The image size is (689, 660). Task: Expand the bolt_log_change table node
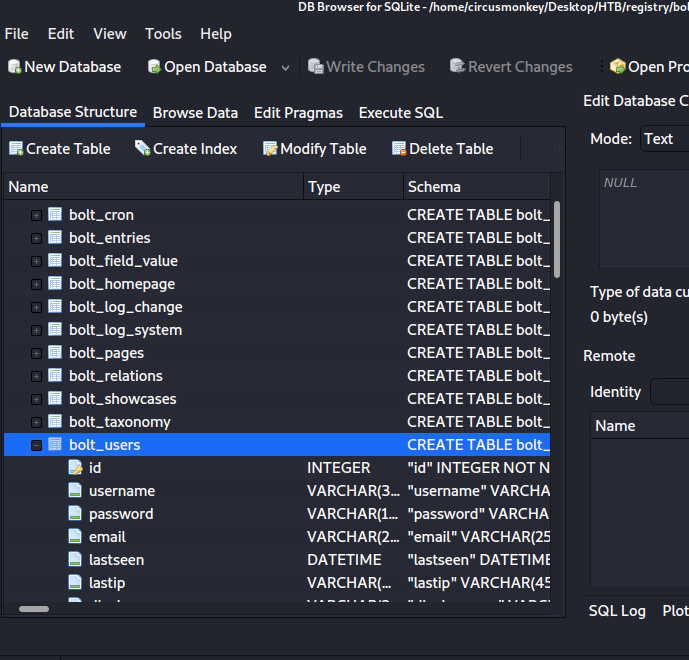click(36, 307)
